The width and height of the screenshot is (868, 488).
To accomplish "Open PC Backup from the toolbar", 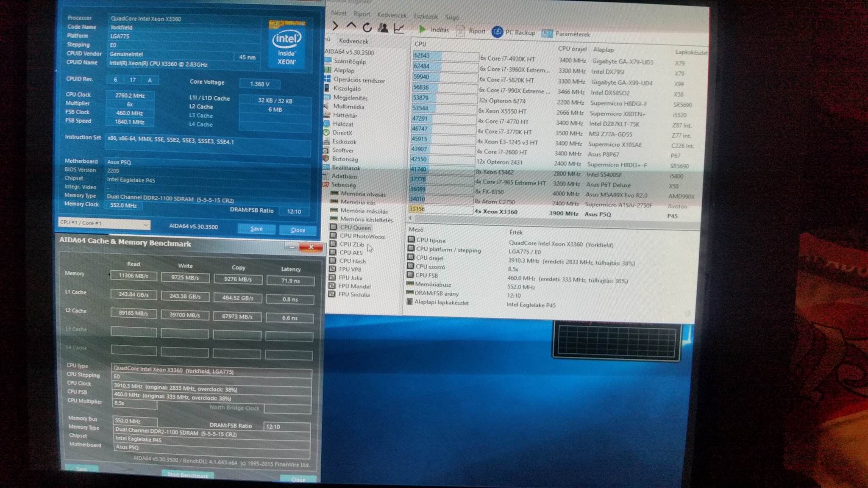I will 513,32.
